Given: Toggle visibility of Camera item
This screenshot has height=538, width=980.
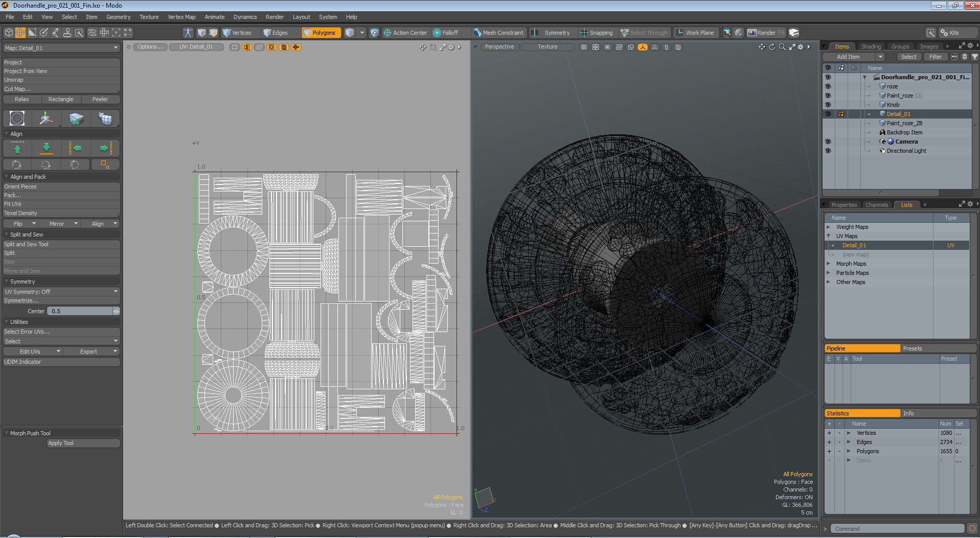Looking at the screenshot, I should 828,142.
